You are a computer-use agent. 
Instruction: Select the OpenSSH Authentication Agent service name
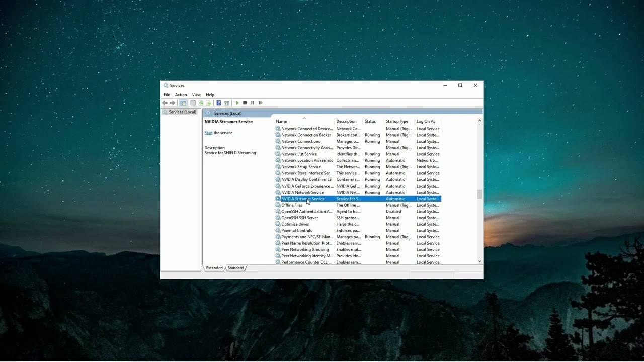[x=307, y=212]
